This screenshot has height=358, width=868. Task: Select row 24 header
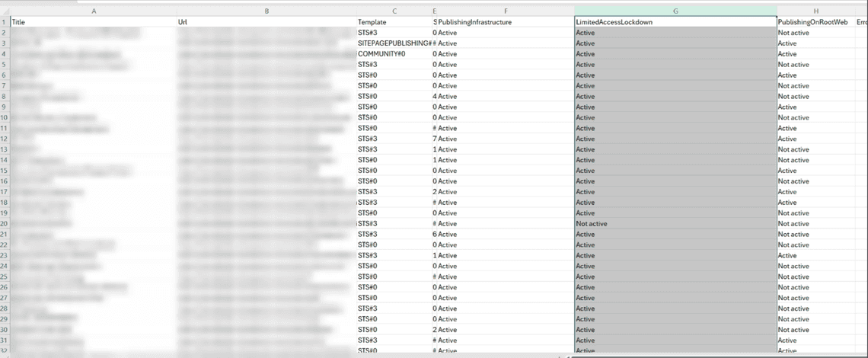5,266
